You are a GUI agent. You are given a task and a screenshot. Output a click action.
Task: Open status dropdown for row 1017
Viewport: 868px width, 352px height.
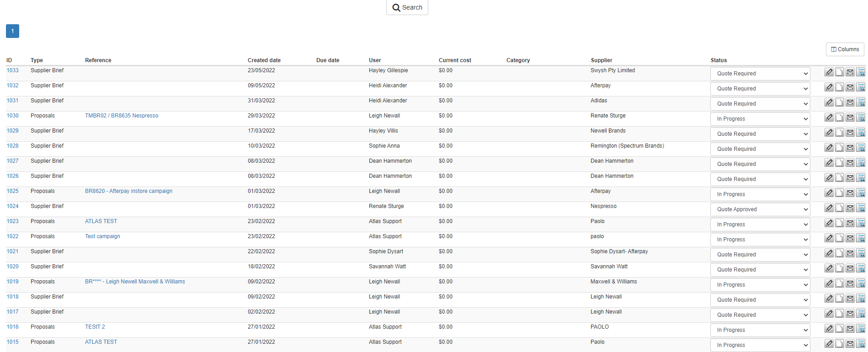click(x=760, y=315)
